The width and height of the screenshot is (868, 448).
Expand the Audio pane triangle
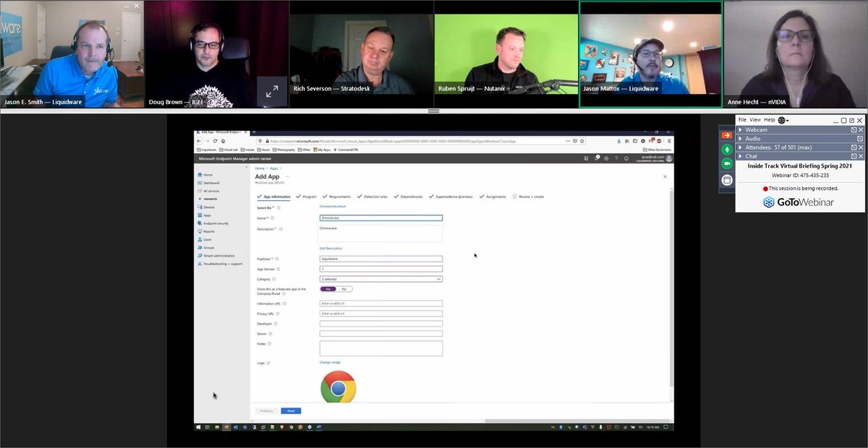pos(740,139)
